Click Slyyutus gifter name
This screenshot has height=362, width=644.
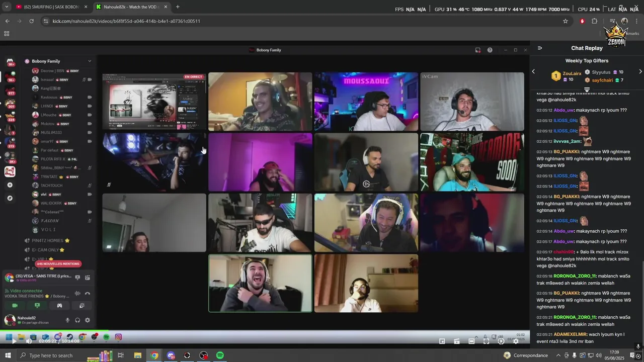click(x=601, y=72)
